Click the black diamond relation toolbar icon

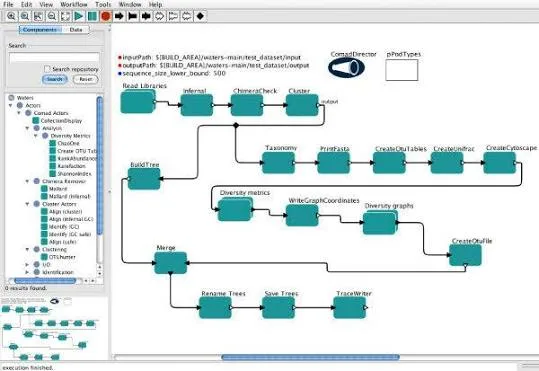tap(200, 16)
